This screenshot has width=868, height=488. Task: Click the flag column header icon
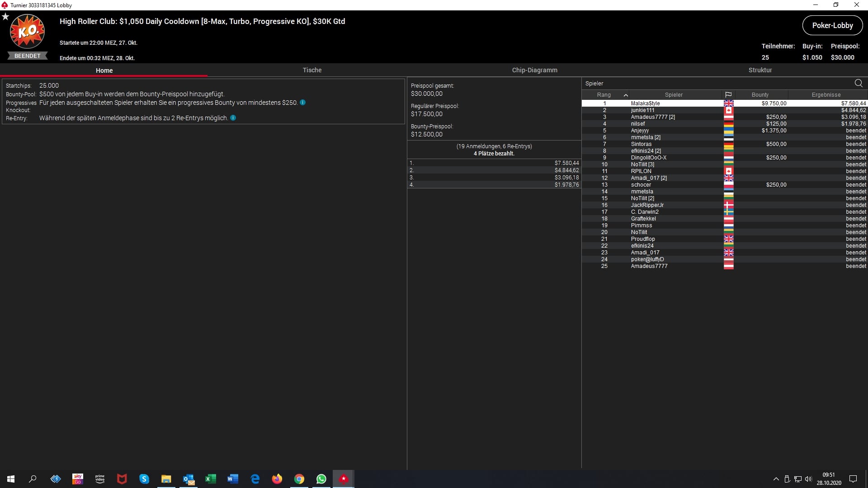(x=728, y=95)
